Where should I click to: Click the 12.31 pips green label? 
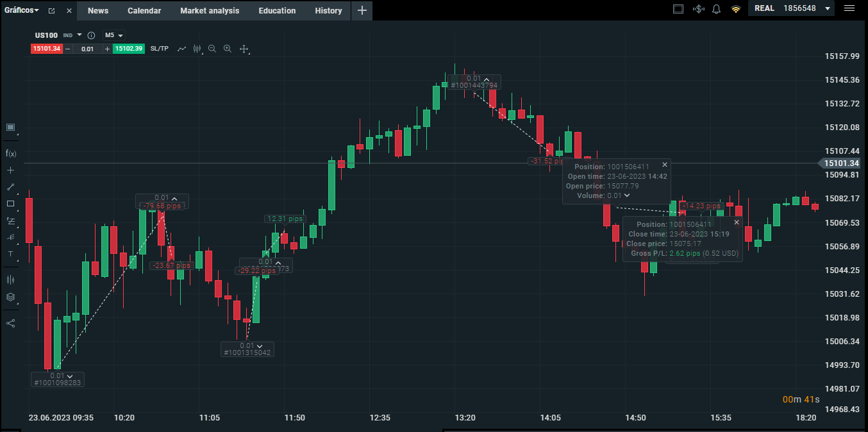(284, 219)
